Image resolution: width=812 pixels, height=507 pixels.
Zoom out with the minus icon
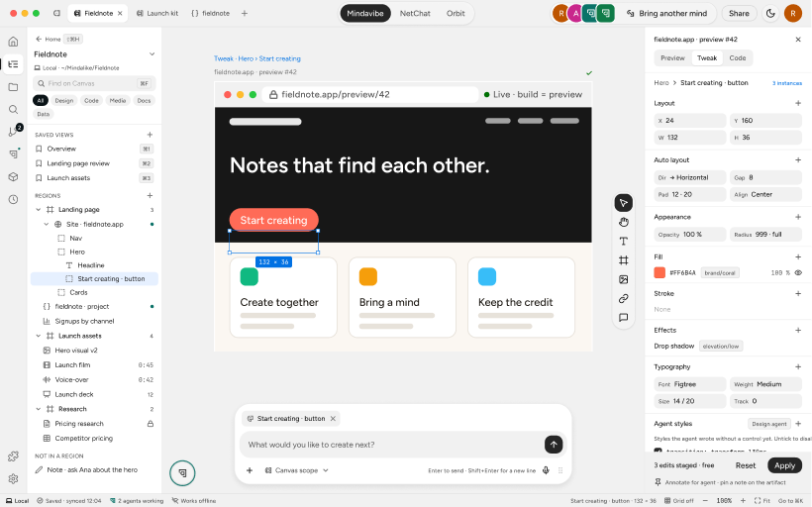pyautogui.click(x=705, y=501)
